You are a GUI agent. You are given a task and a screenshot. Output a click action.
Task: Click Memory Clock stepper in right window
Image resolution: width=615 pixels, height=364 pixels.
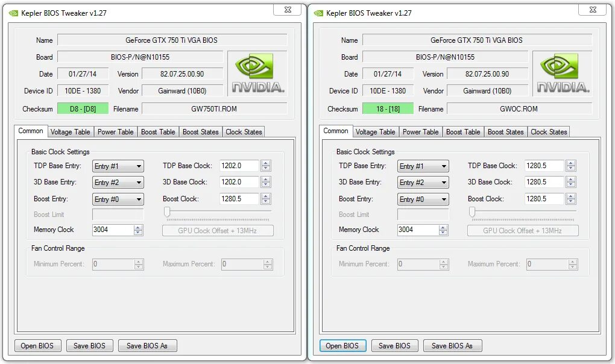(443, 230)
